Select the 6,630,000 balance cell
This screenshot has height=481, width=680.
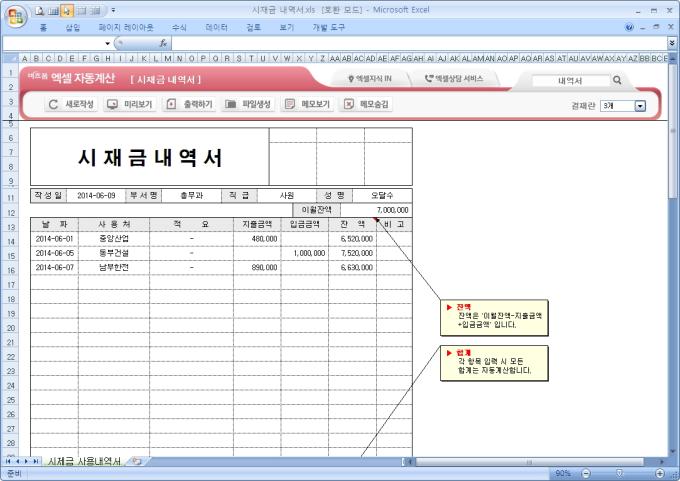(353, 268)
